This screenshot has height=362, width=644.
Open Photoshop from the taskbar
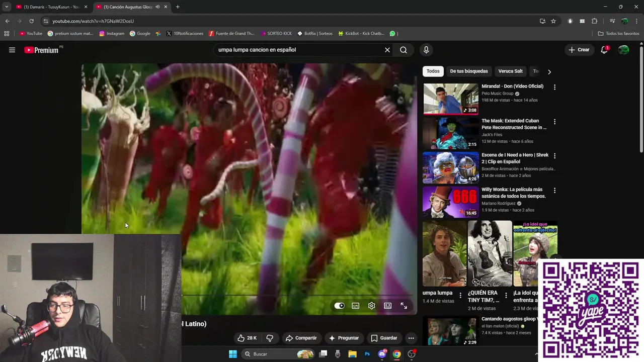point(367,354)
